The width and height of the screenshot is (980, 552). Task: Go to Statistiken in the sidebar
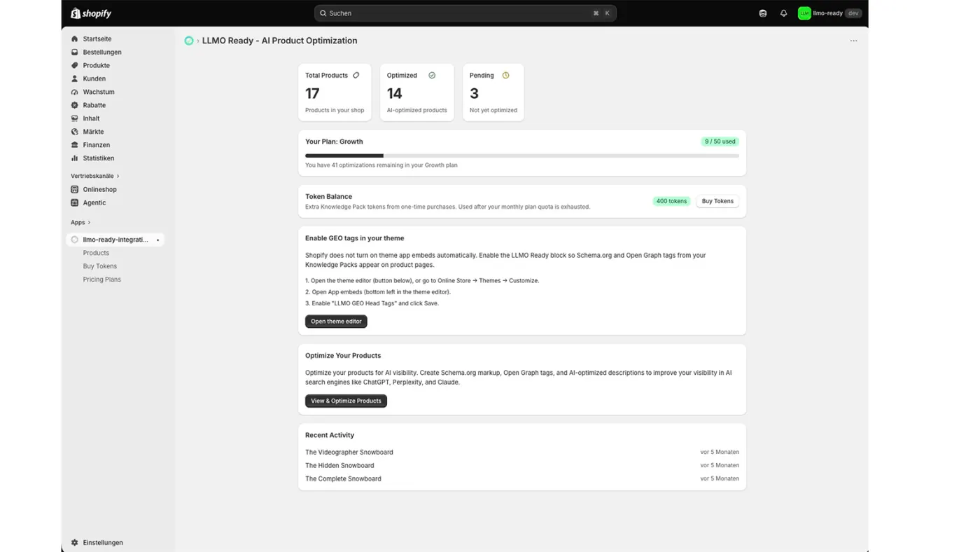pyautogui.click(x=99, y=159)
